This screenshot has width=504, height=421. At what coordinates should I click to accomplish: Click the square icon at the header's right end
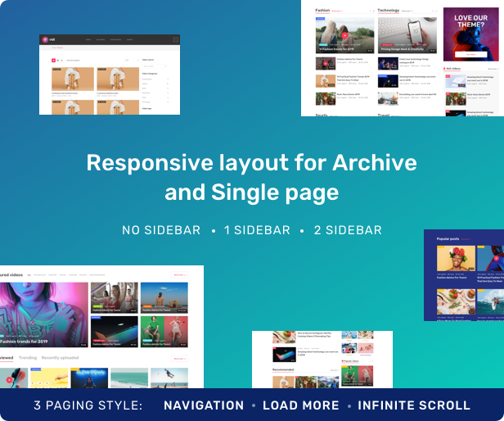pos(174,39)
